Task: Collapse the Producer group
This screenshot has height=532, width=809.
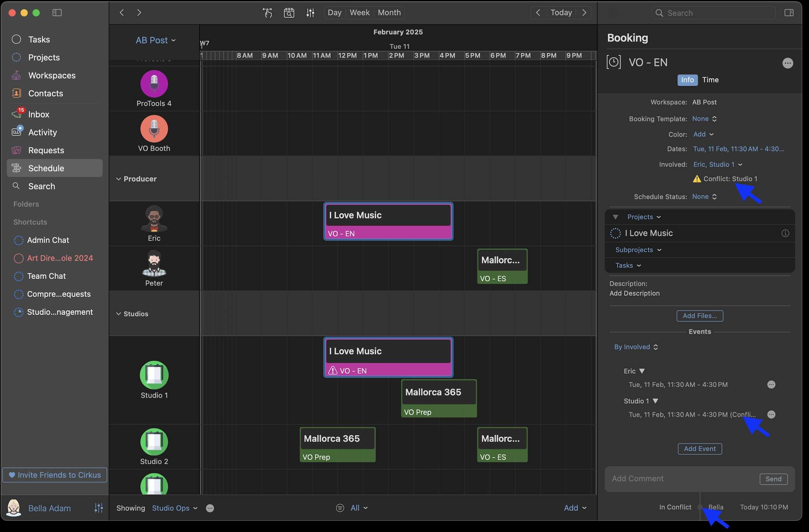Action: pyautogui.click(x=119, y=179)
